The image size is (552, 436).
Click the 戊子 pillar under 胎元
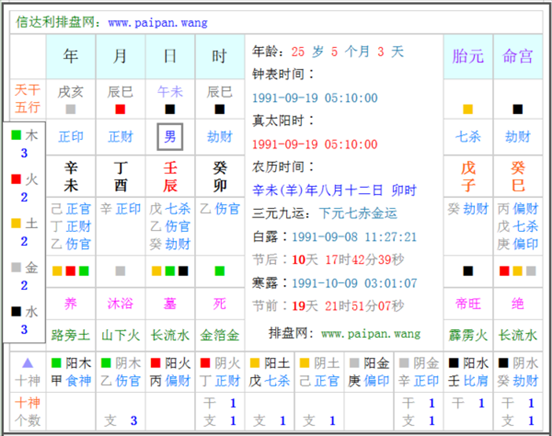tap(468, 176)
